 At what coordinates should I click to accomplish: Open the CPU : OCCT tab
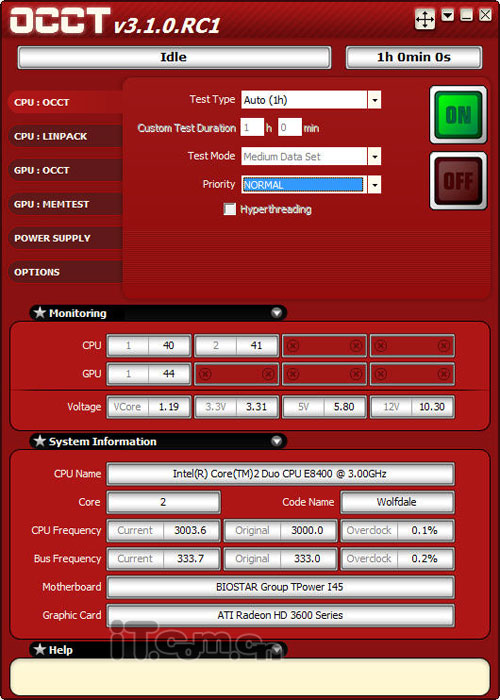(x=66, y=102)
